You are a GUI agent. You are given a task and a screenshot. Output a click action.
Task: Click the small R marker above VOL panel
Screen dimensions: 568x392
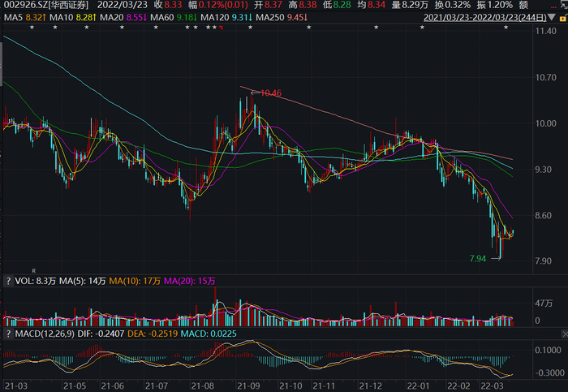[x=34, y=270]
